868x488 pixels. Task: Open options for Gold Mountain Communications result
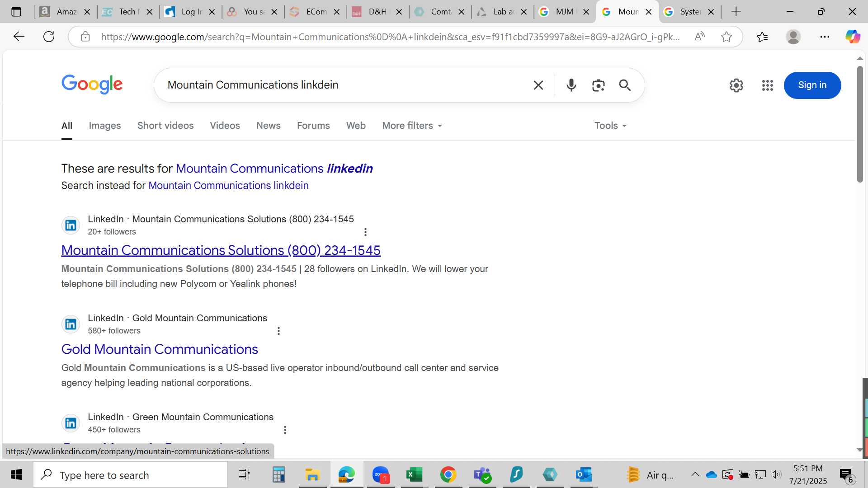point(278,331)
